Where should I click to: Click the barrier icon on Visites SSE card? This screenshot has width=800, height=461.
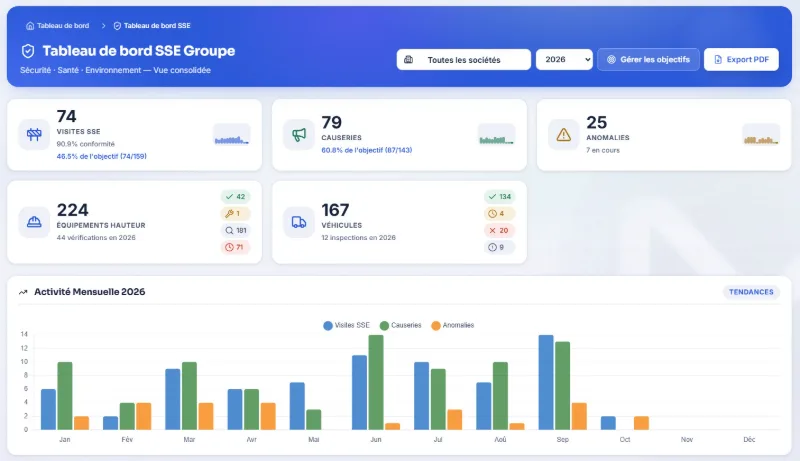34,135
